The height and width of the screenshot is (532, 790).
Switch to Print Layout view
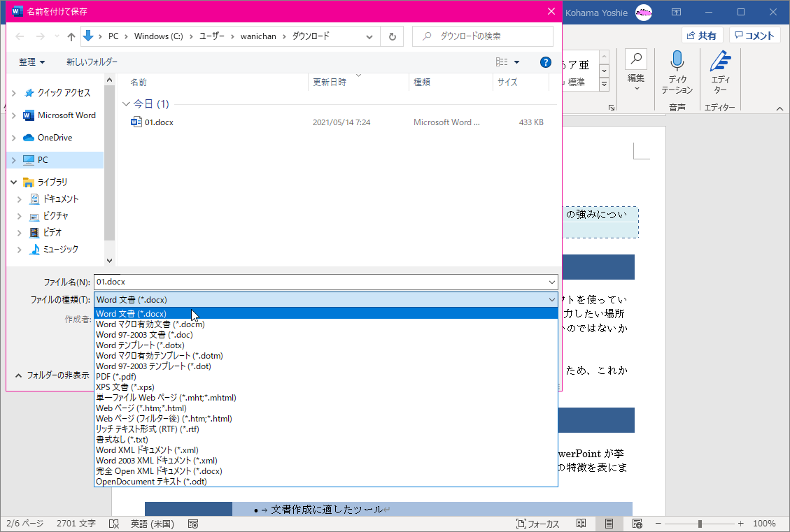coord(609,524)
